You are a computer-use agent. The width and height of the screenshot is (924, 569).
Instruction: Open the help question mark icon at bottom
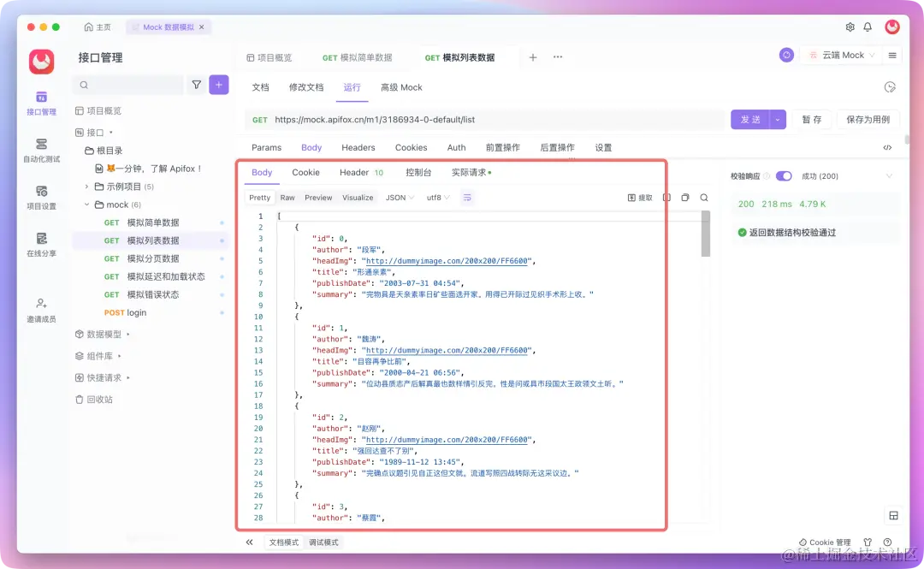(x=887, y=542)
